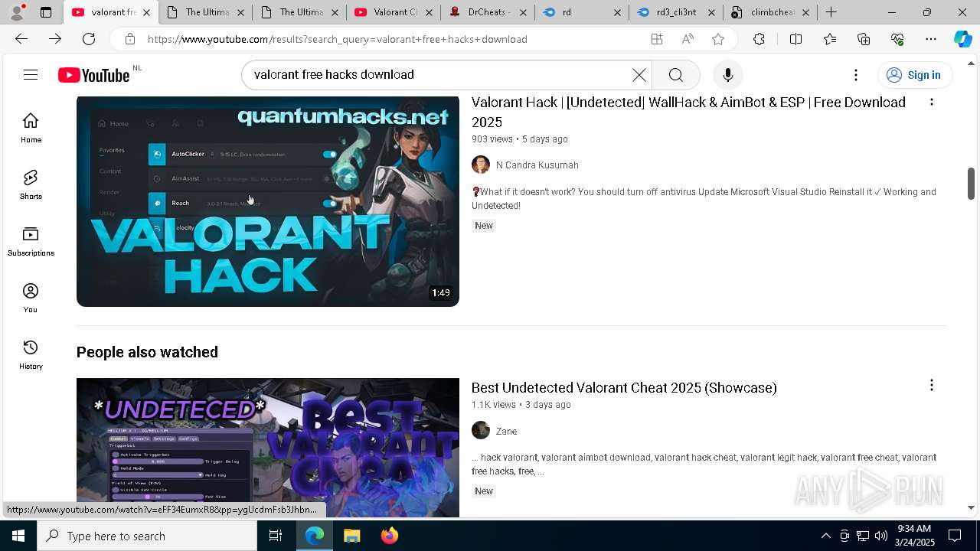The width and height of the screenshot is (980, 551).
Task: Switch to the first The Ultima tab
Action: [x=206, y=12]
